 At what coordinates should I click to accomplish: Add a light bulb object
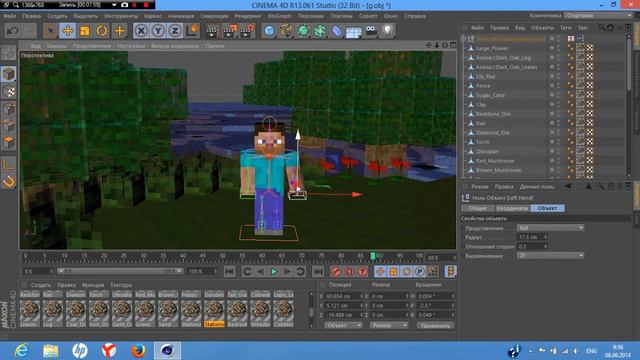387,31
